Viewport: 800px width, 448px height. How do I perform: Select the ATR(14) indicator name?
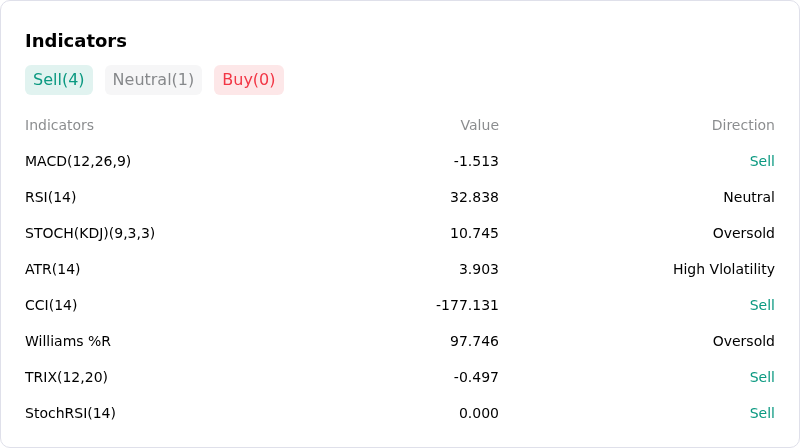(53, 269)
